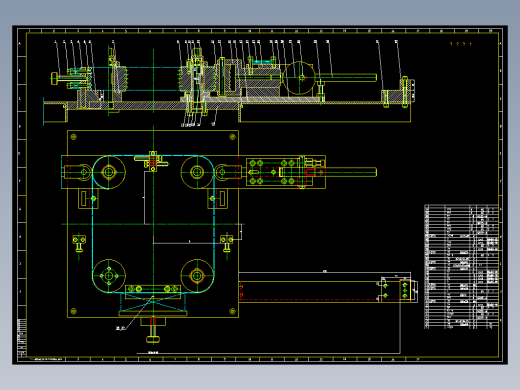This screenshot has width=520, height=390.
Task: Click the top-left corner bolt of base plate
Action: pos(74,137)
